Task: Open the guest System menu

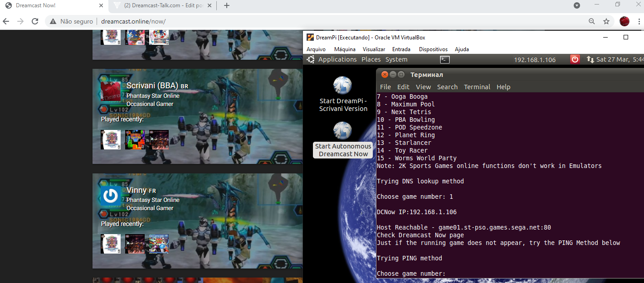Action: 396,59
